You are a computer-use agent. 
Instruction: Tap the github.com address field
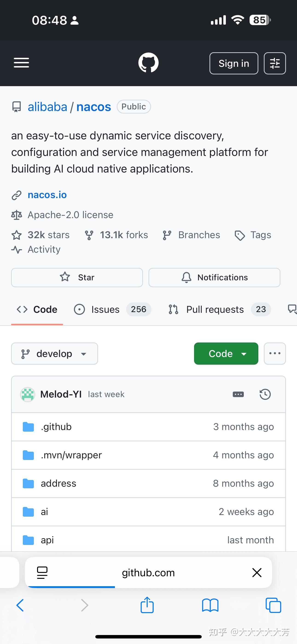(148, 573)
